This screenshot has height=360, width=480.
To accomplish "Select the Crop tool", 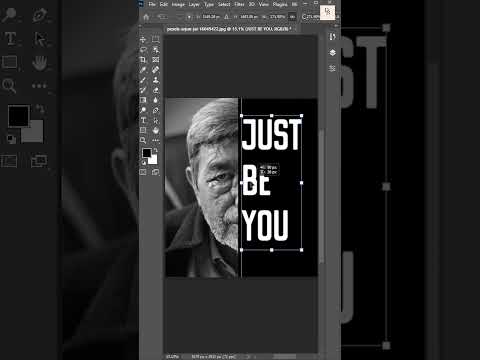I will (143, 60).
